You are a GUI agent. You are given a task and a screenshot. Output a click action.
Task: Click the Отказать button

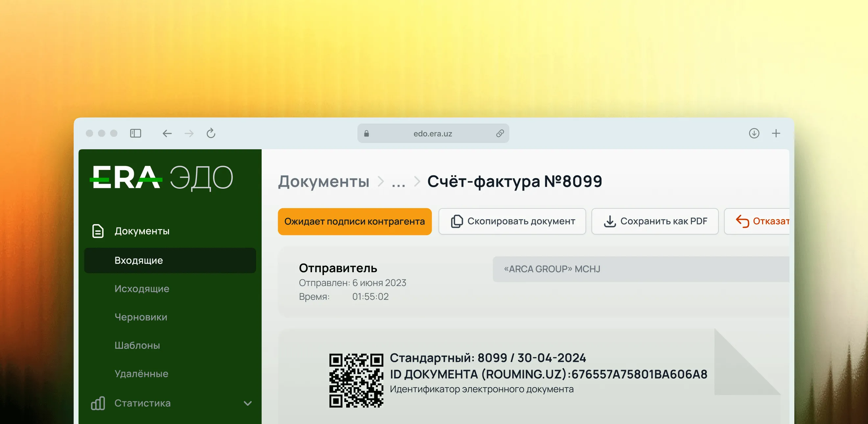[757, 221]
